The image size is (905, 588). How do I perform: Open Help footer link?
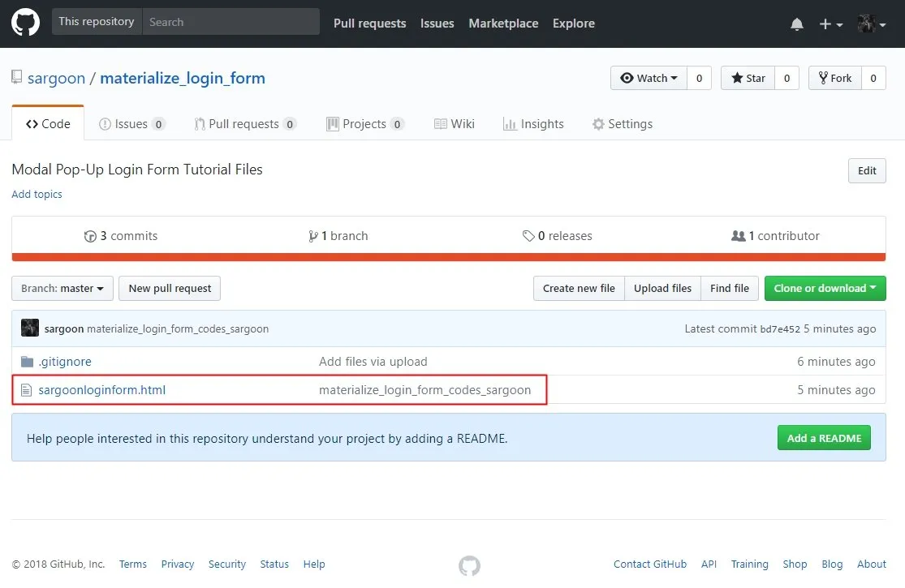[314, 564]
